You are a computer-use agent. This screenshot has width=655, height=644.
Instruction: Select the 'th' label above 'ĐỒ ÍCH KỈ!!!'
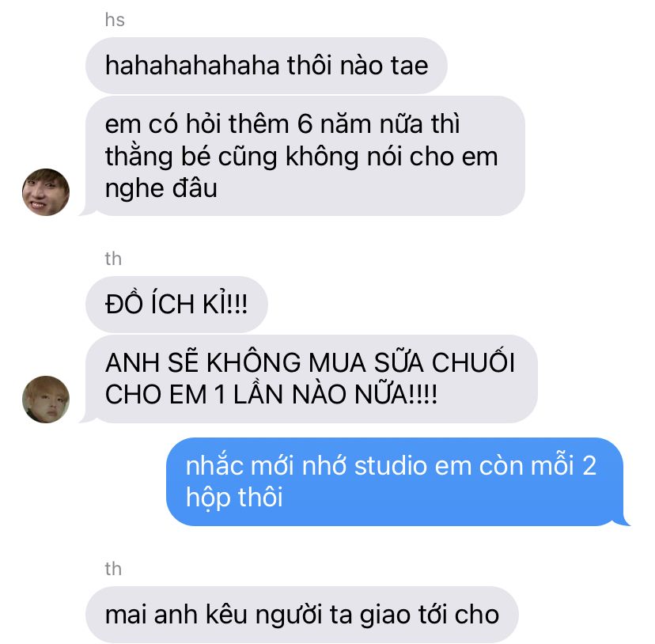coord(113,258)
